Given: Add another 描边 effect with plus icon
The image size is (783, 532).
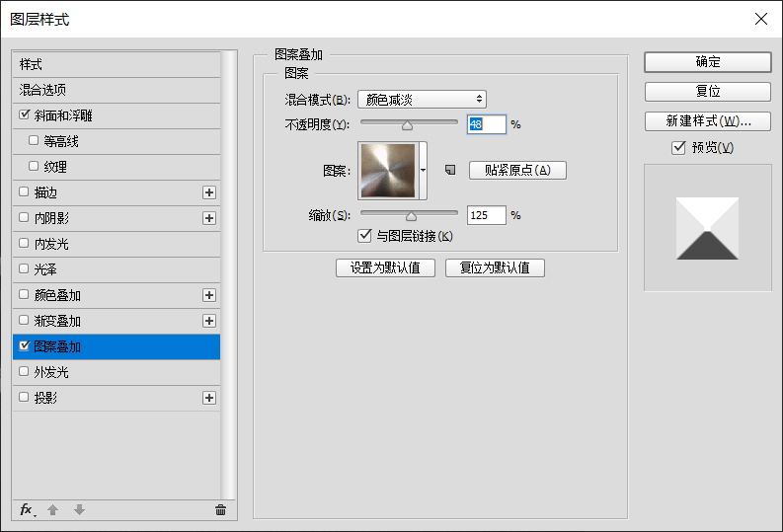Looking at the screenshot, I should coord(209,192).
